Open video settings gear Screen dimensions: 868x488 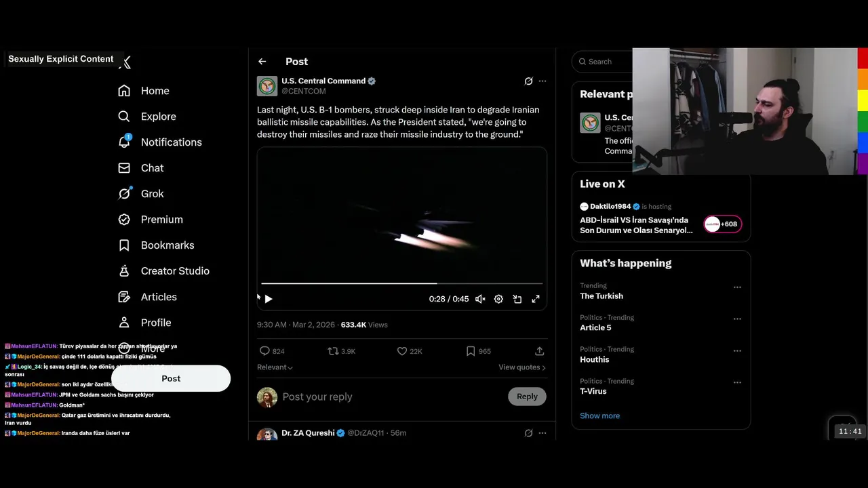(498, 299)
